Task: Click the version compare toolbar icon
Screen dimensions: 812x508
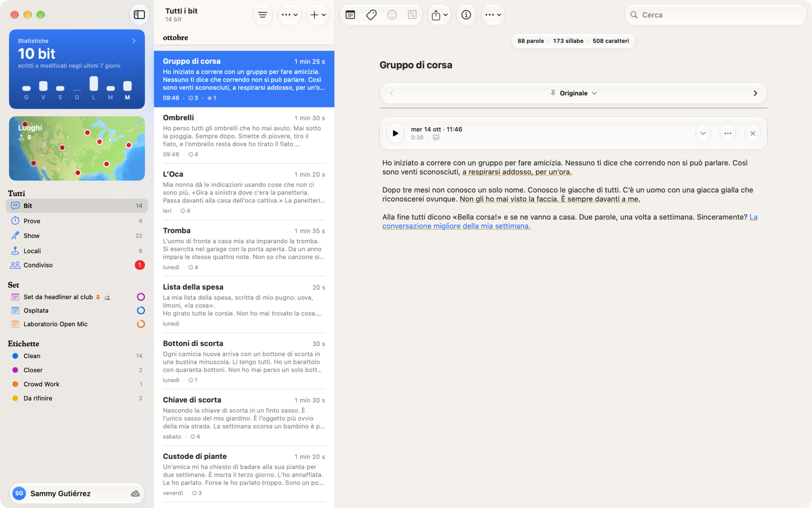Action: [412, 15]
